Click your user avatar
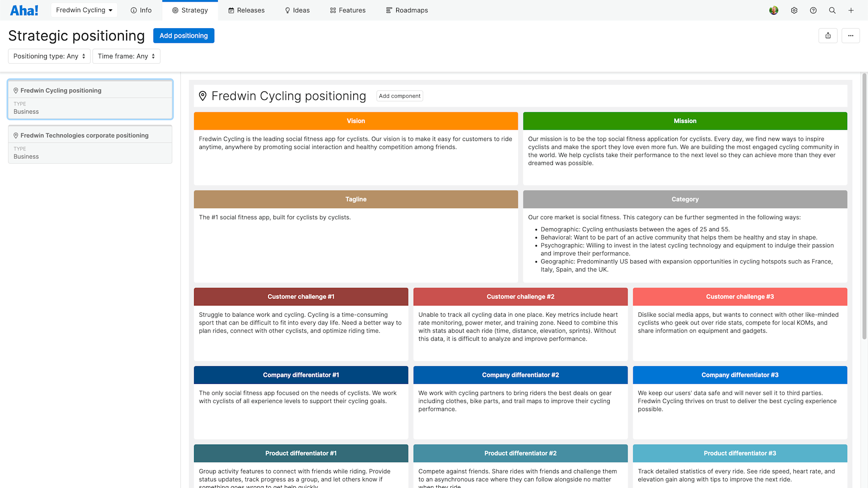Screen dimensions: 868x488 coord(774,10)
